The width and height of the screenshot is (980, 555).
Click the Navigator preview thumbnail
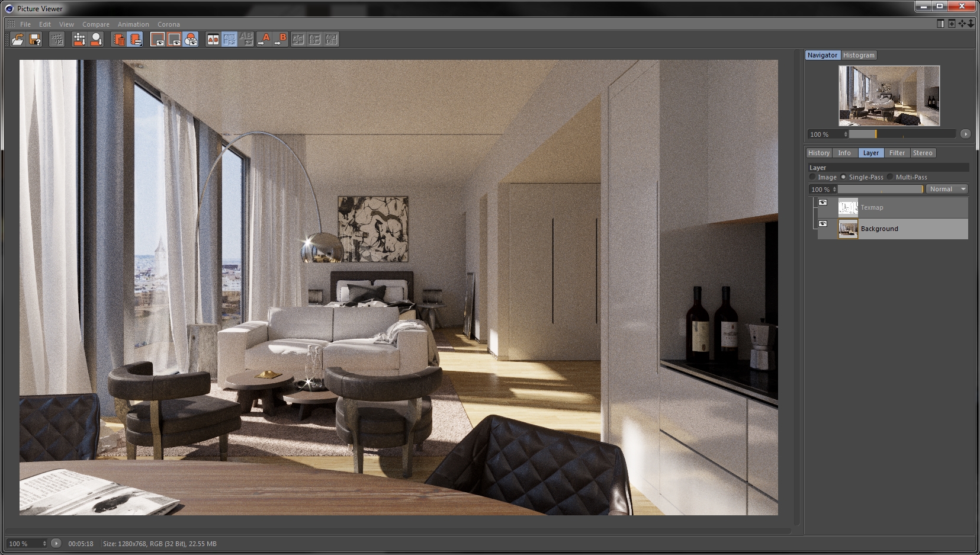click(x=889, y=96)
